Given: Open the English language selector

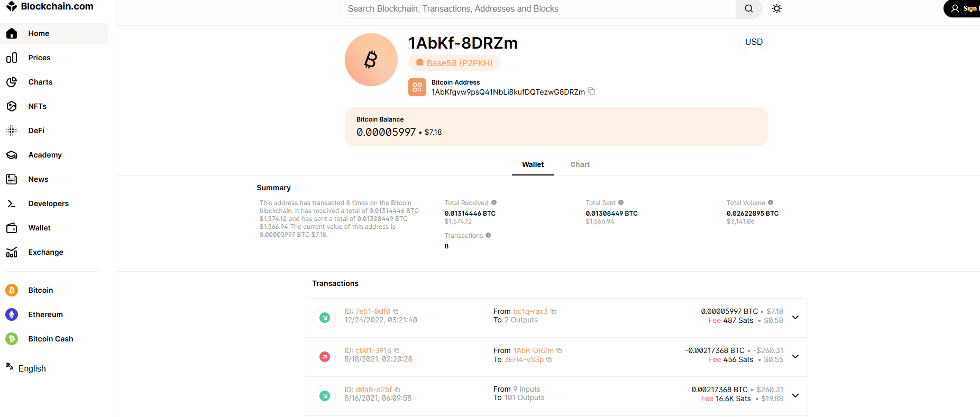Looking at the screenshot, I should 32,368.
